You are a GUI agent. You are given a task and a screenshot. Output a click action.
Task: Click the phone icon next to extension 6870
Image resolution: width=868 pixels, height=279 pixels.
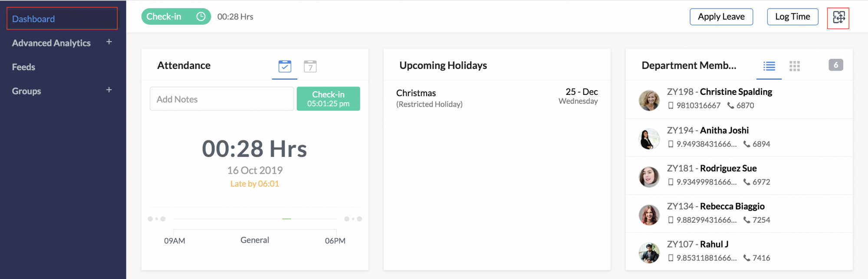pyautogui.click(x=730, y=105)
